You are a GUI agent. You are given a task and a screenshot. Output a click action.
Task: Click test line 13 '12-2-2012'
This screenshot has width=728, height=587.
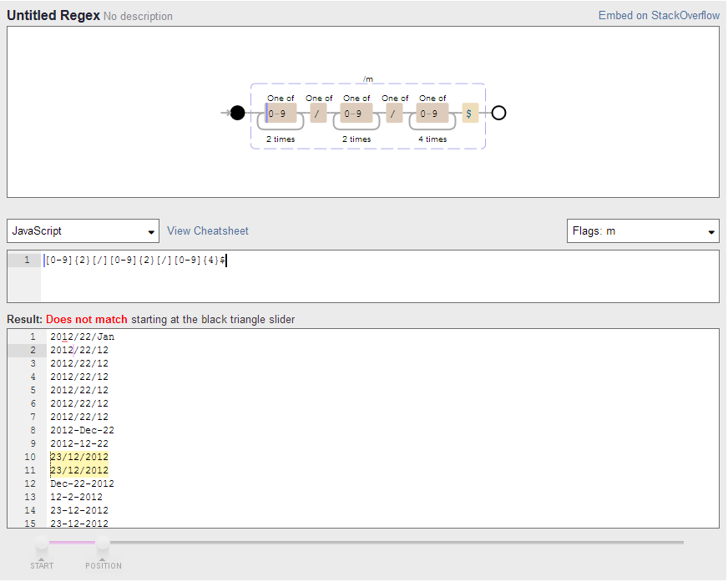[76, 498]
